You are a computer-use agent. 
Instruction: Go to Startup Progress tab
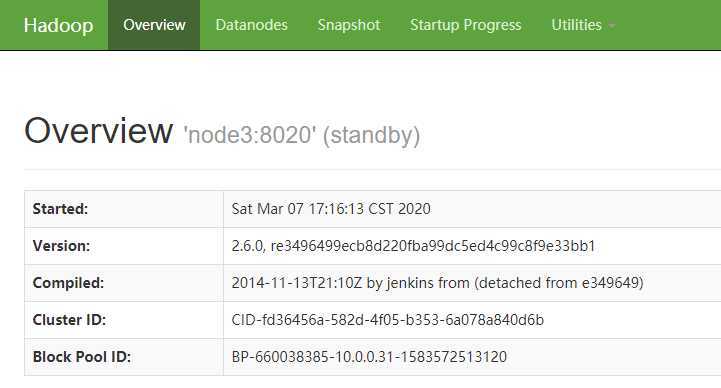tap(465, 25)
